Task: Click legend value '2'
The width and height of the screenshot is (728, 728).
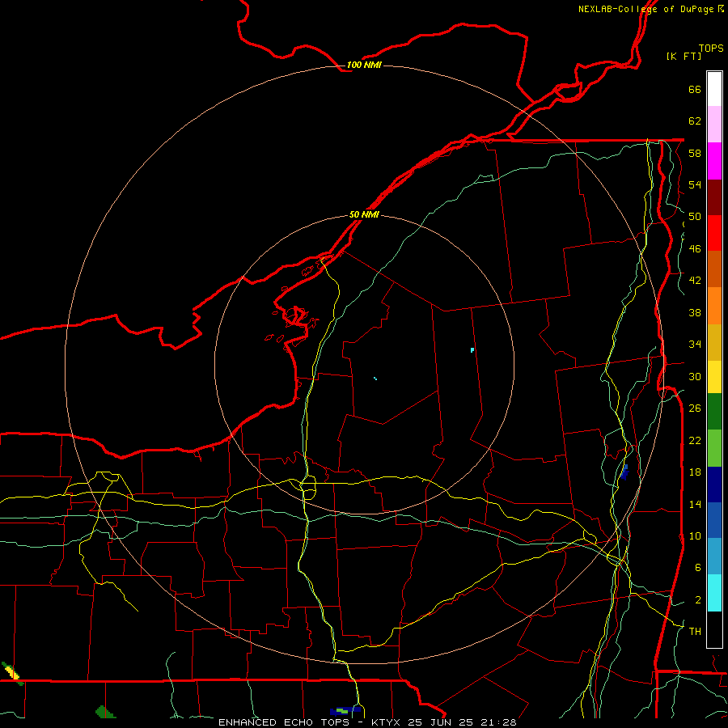Action: pyautogui.click(x=698, y=600)
